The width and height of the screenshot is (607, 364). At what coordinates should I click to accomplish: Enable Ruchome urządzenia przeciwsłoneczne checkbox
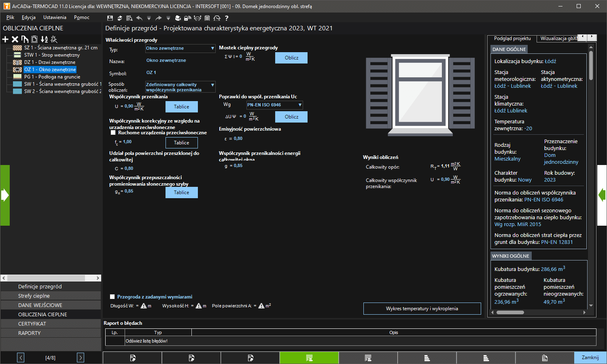click(x=113, y=133)
